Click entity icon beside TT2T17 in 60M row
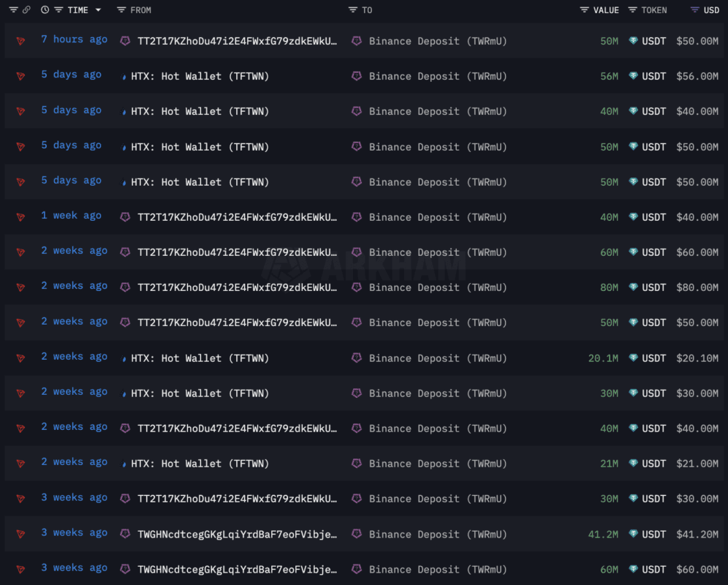 [x=125, y=252]
